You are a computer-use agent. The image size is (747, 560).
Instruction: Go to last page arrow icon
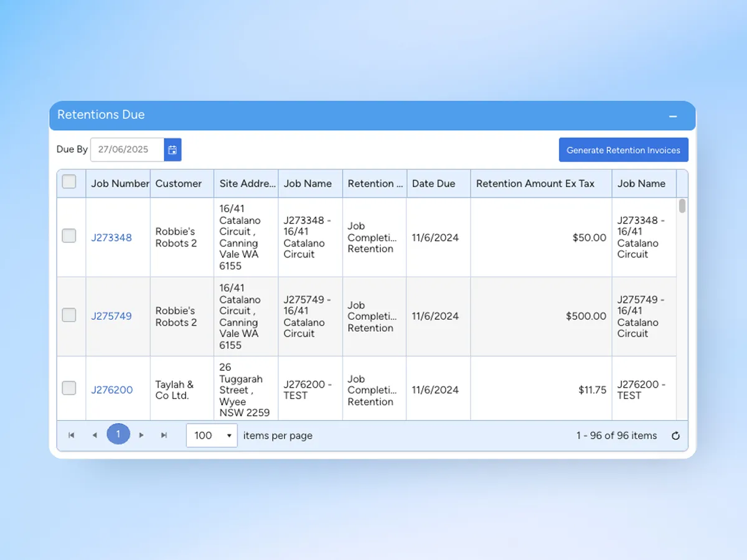pos(164,436)
